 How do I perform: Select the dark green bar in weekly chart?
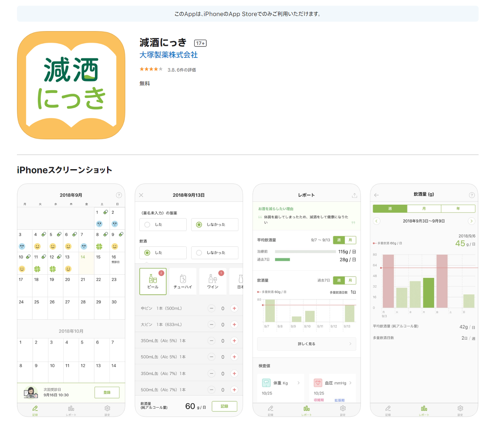[428, 293]
